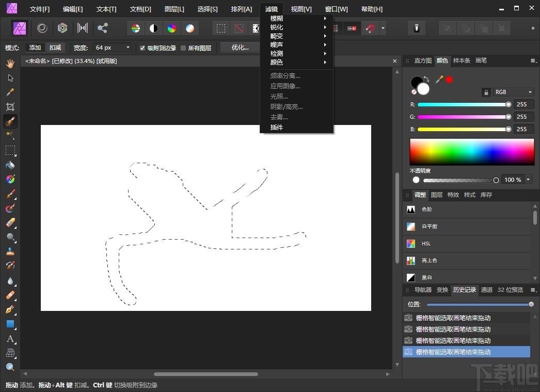Select the Mesh Warp tool
The width and height of the screenshot is (540, 392).
point(10,353)
